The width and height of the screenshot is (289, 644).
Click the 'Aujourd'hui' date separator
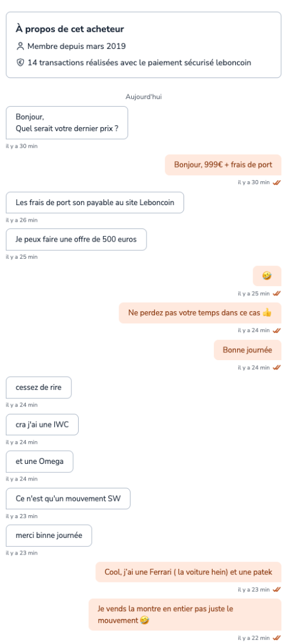[x=144, y=97]
